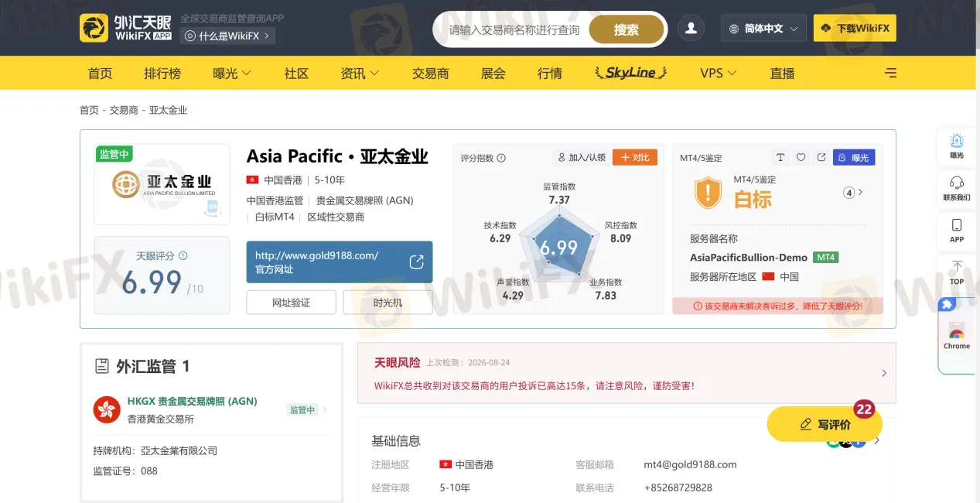Expand the 基础信息 social links chevron
This screenshot has height=503, width=980.
pos(877,441)
